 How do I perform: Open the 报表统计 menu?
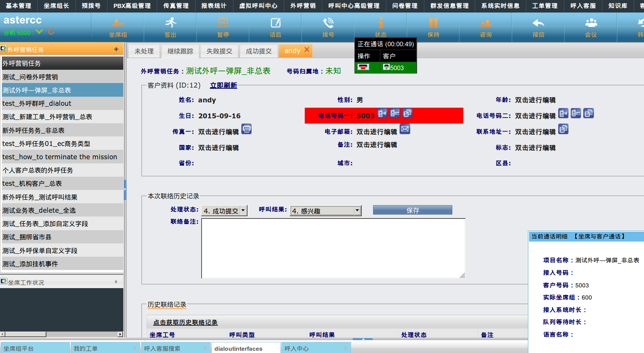pyautogui.click(x=214, y=6)
